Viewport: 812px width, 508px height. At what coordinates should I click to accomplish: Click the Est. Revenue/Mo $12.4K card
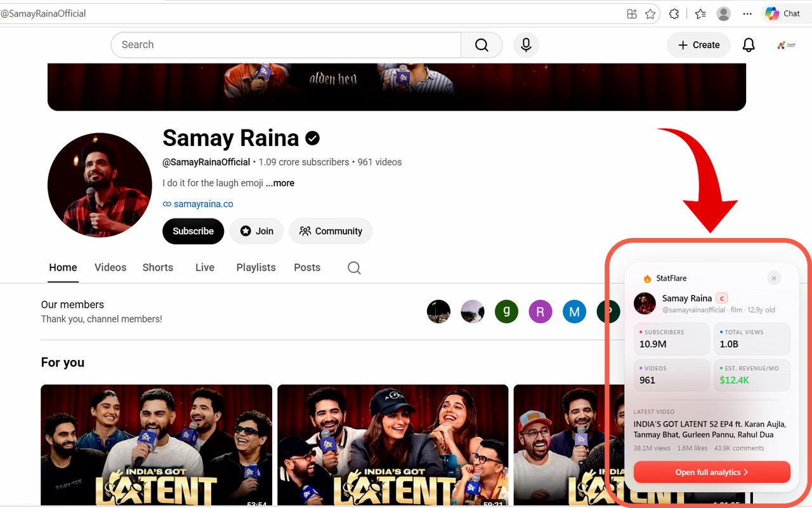tap(752, 375)
